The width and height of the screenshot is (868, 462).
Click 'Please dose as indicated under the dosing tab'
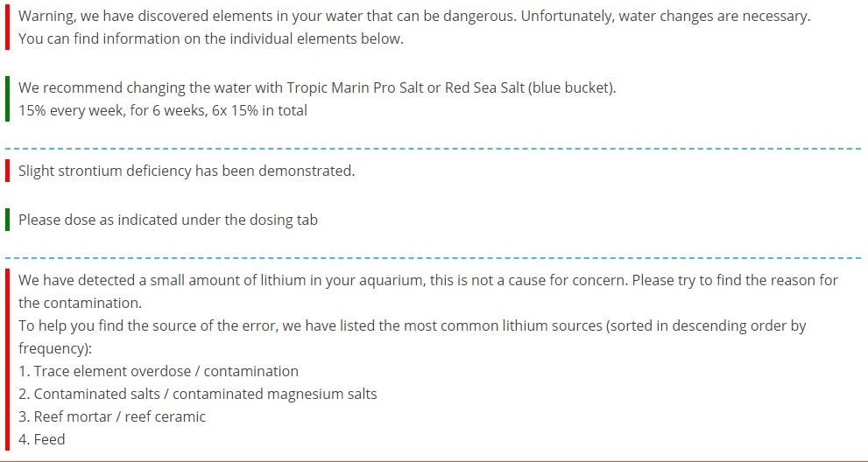(x=168, y=220)
